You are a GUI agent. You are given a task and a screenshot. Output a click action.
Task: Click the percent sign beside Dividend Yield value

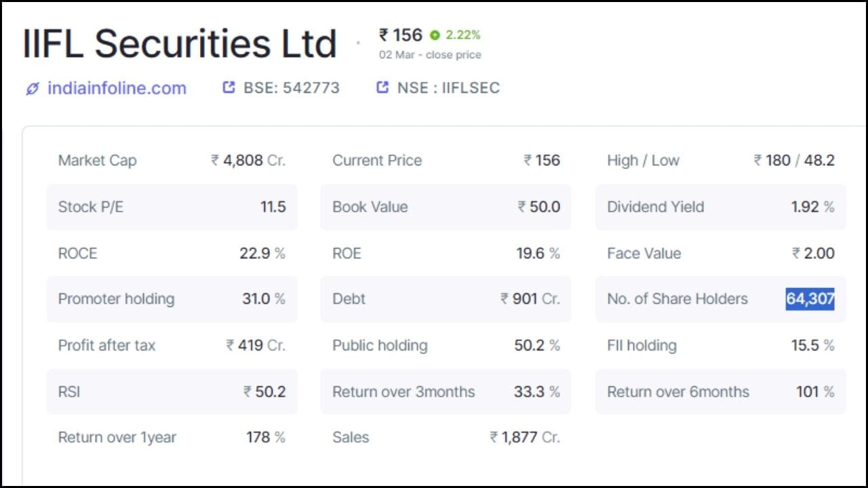(x=829, y=207)
